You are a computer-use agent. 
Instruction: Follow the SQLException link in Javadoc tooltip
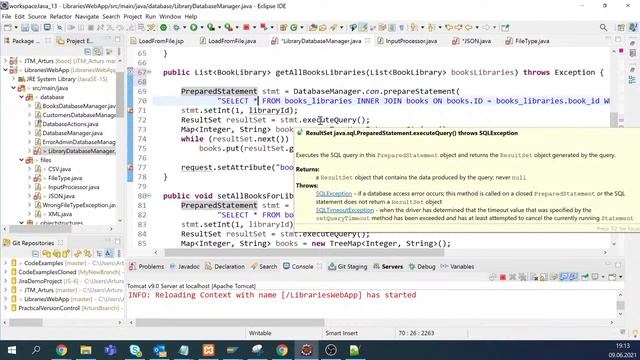coord(333,193)
